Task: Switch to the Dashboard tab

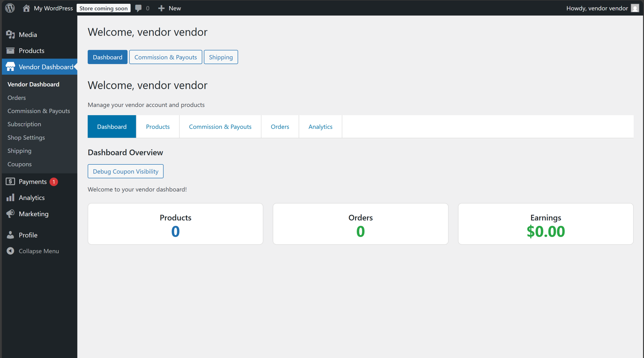Action: tap(112, 126)
